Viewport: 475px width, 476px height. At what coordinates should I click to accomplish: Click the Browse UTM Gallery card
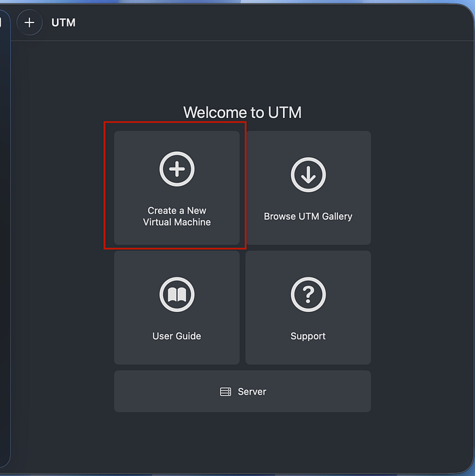[308, 188]
